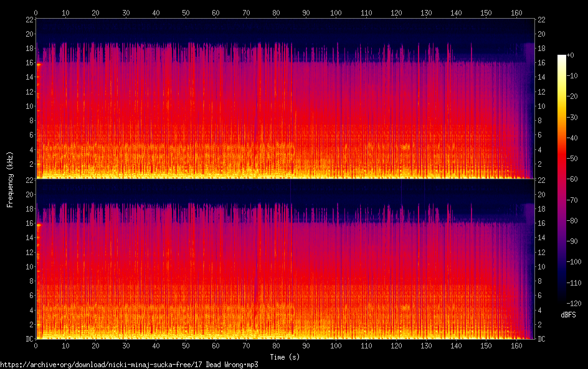The width and height of the screenshot is (588, 369).
Task: Click the 'Frequency (kHz)' vertical axis label
Action: pyautogui.click(x=10, y=179)
